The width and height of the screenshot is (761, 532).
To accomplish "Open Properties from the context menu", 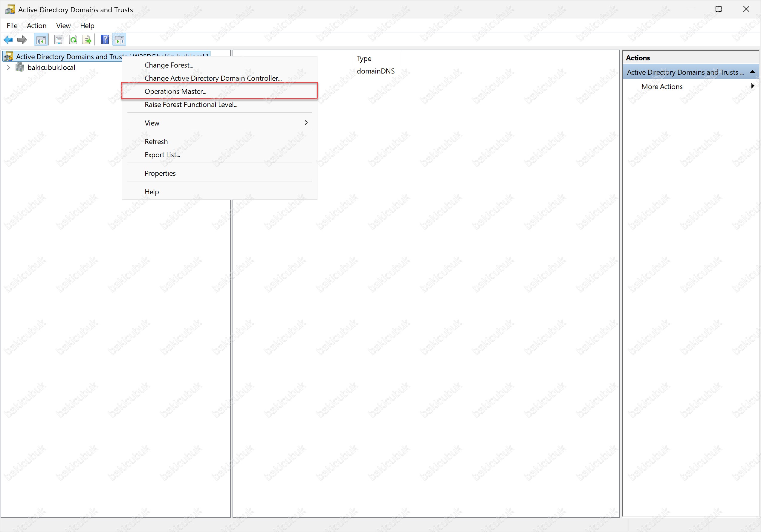I will coord(219,173).
